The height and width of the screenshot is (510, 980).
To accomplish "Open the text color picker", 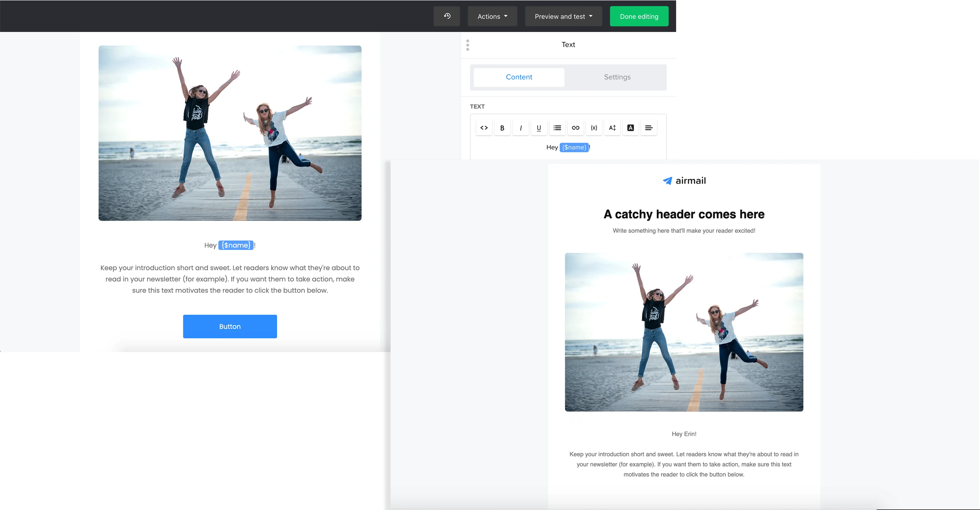I will (x=631, y=128).
